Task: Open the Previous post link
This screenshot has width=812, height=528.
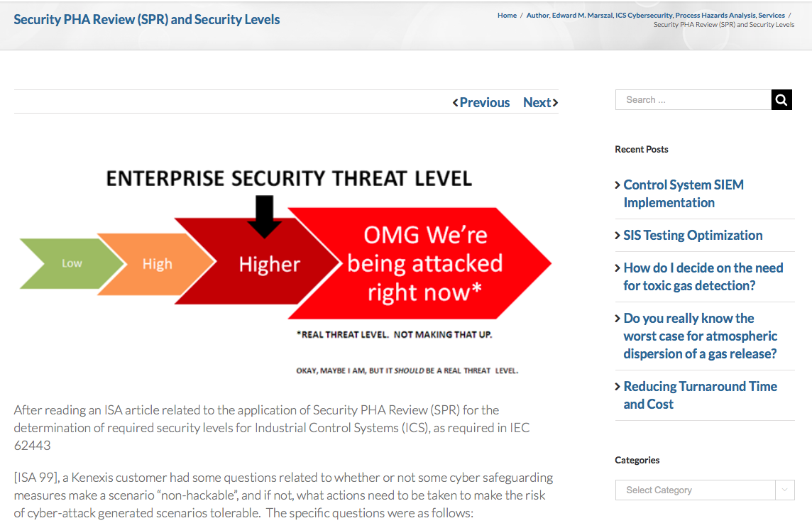Action: click(485, 103)
